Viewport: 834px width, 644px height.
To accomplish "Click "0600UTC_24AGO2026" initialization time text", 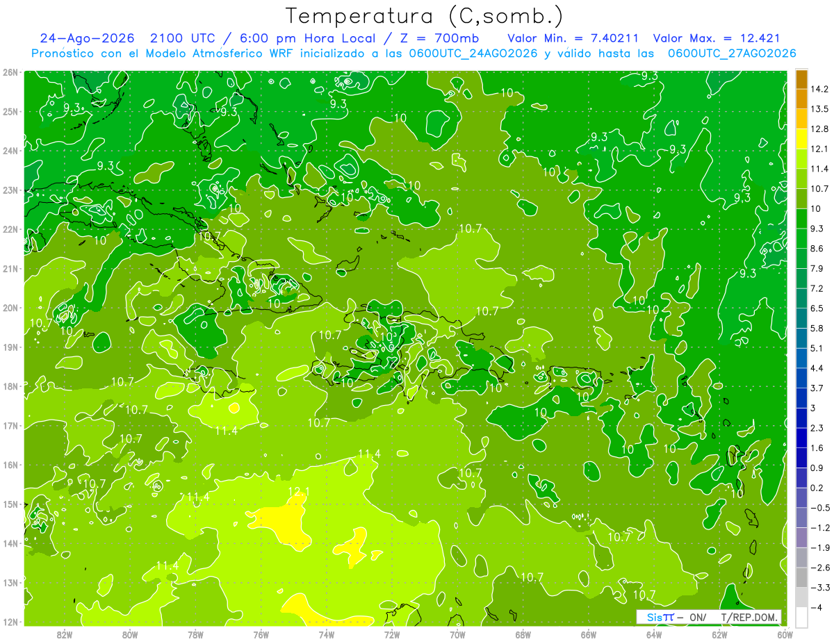I will point(473,53).
